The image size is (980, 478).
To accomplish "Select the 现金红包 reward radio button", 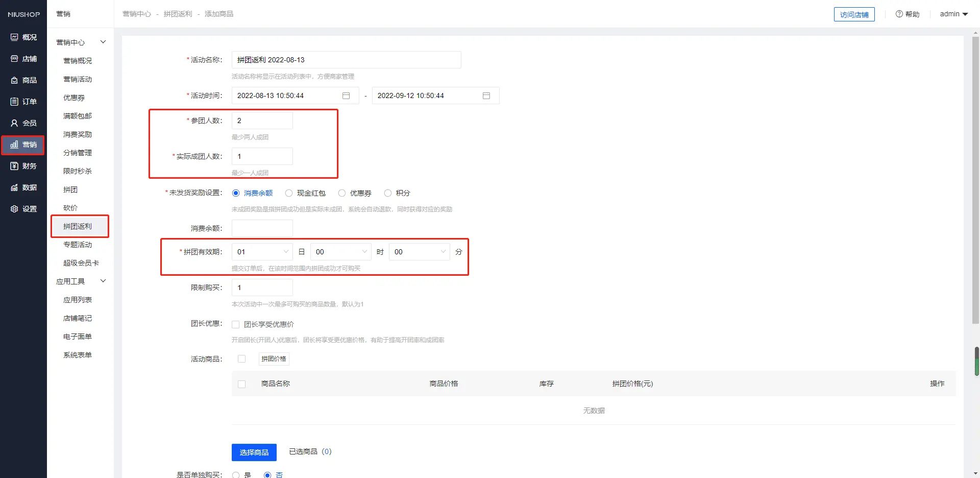I will click(289, 193).
